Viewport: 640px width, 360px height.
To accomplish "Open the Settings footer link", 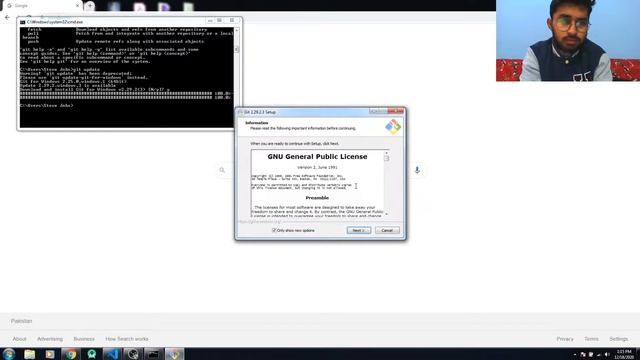I will pos(618,339).
